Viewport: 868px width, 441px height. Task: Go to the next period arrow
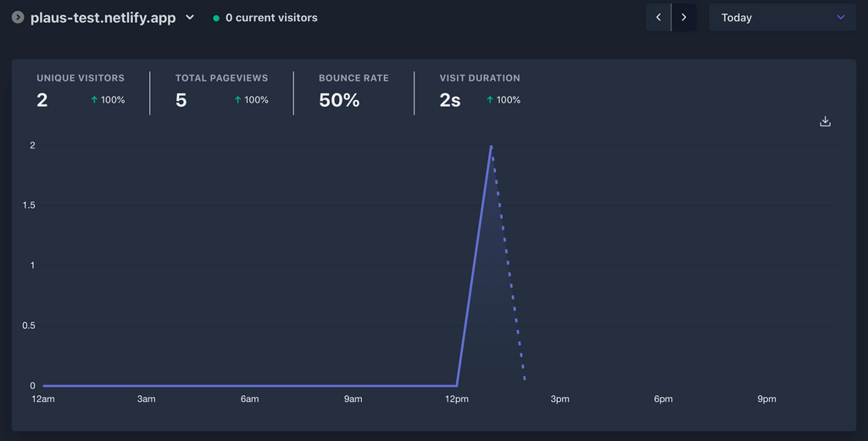[684, 17]
